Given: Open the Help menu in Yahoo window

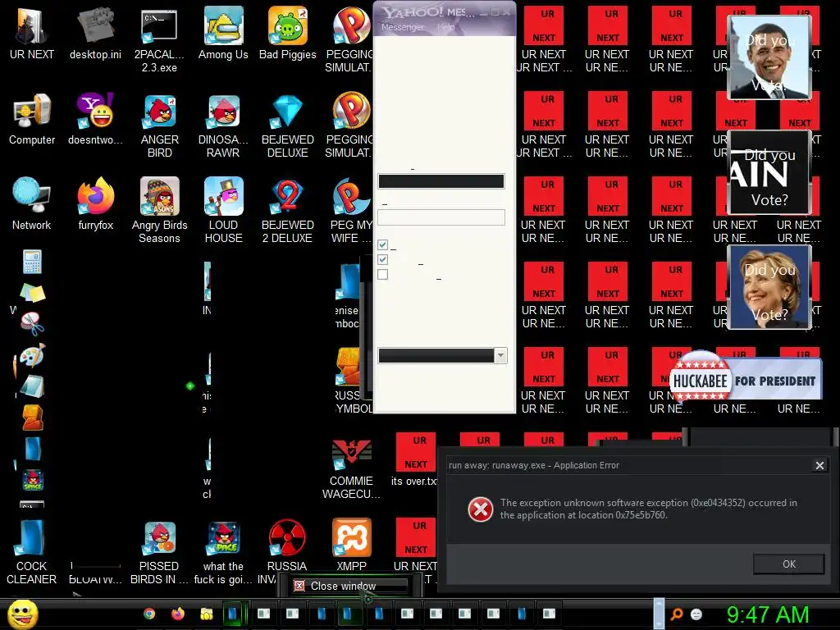Looking at the screenshot, I should click(445, 27).
